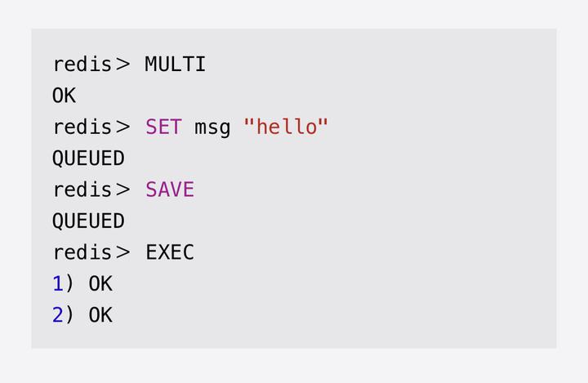Click the blue number 1 result index
Screen dimensions: 588x383
pos(58,284)
